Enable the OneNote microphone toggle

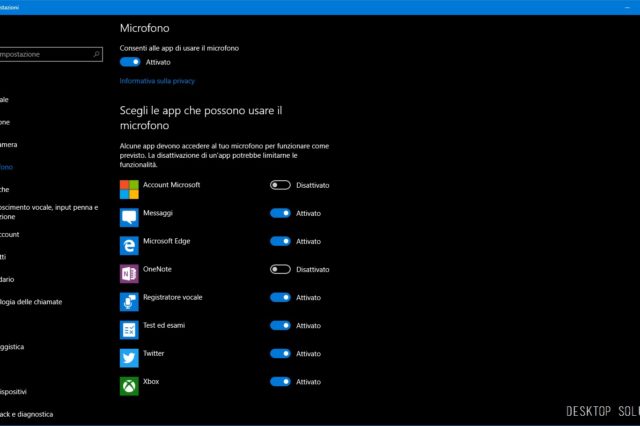280,269
